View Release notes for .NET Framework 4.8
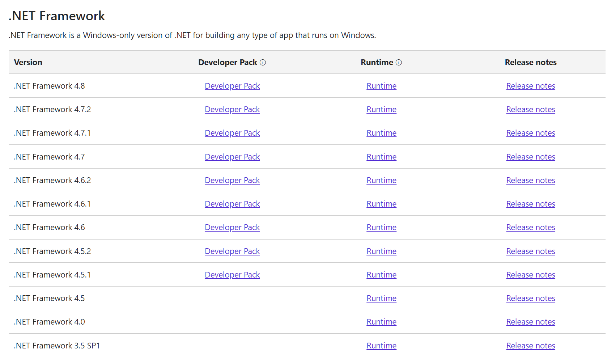 pos(530,86)
